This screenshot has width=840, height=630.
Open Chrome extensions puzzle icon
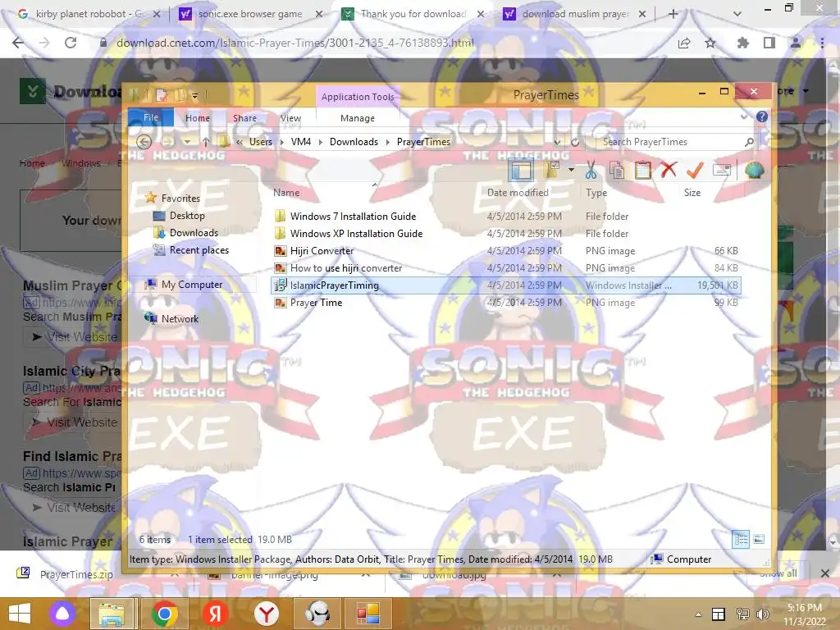tap(742, 43)
